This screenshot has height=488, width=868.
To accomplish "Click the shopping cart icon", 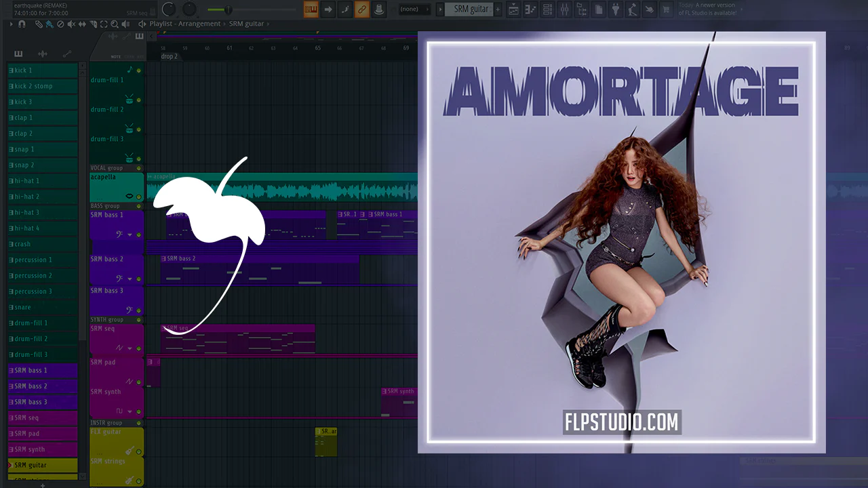I will point(667,9).
